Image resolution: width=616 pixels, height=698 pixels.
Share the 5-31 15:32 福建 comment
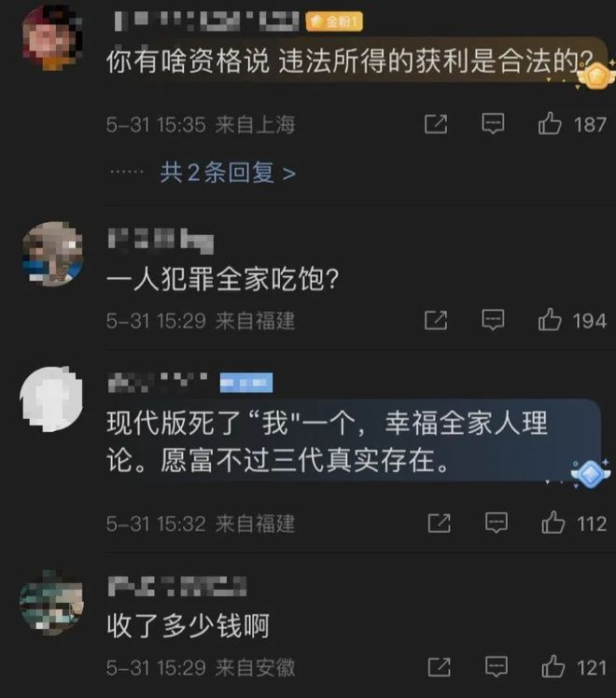439,523
